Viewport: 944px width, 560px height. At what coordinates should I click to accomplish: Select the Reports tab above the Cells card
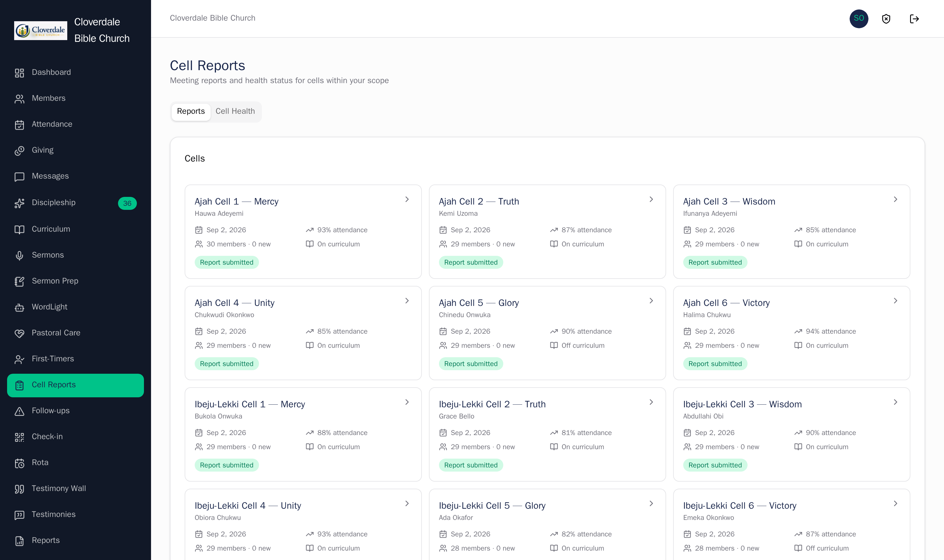coord(191,111)
